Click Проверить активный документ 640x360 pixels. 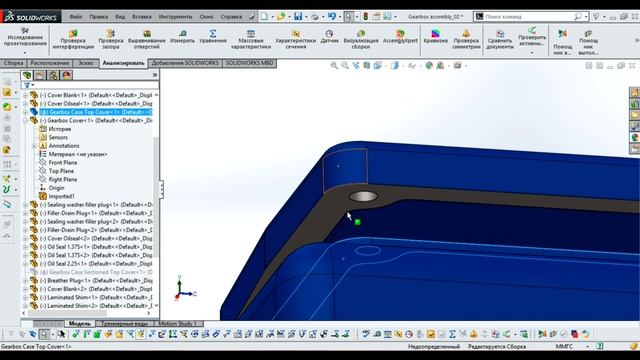(532, 38)
